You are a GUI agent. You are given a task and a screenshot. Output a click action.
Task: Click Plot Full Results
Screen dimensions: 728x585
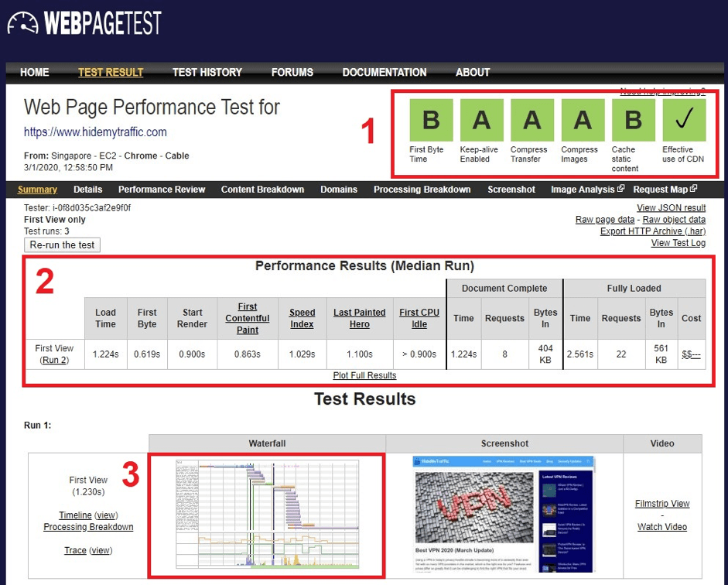364,375
